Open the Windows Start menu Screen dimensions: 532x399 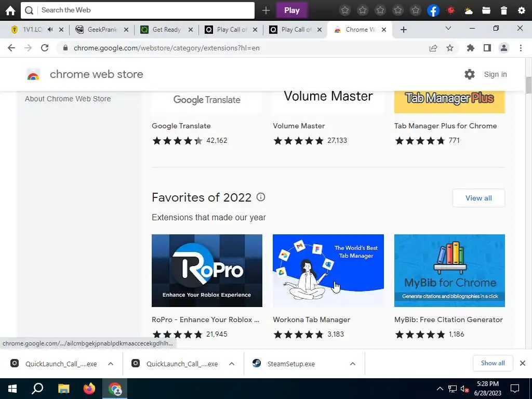12,389
